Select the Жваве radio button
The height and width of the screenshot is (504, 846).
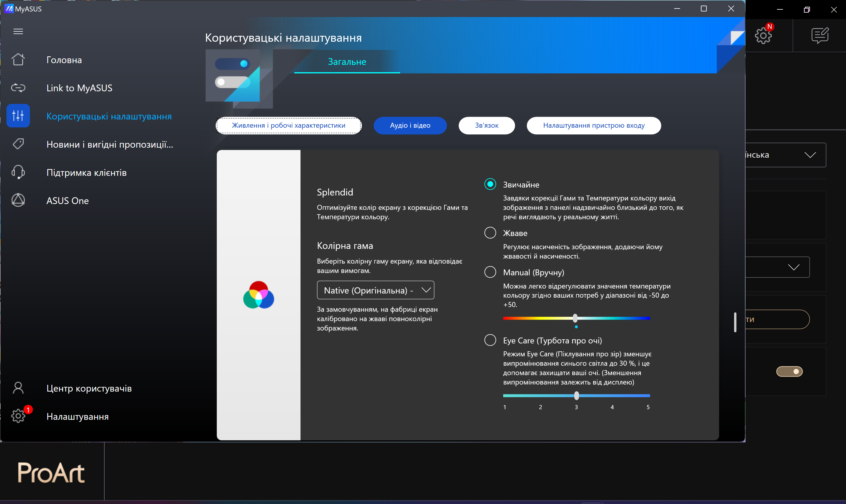pyautogui.click(x=490, y=233)
